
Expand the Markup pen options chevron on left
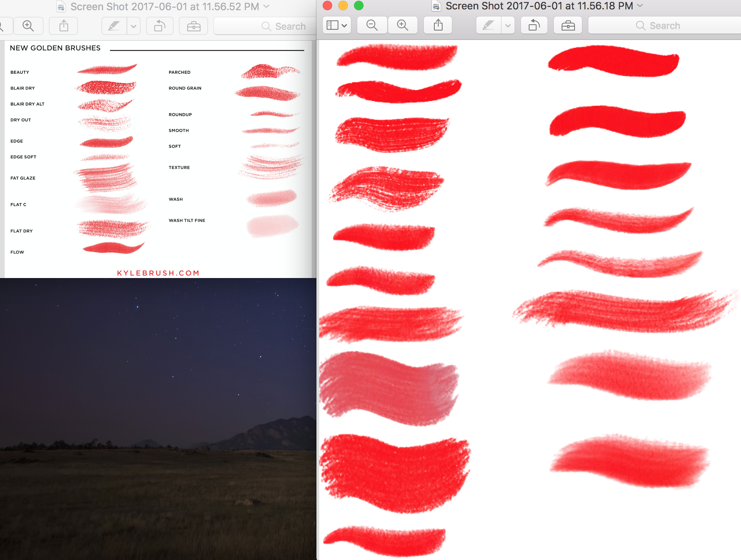click(x=133, y=25)
